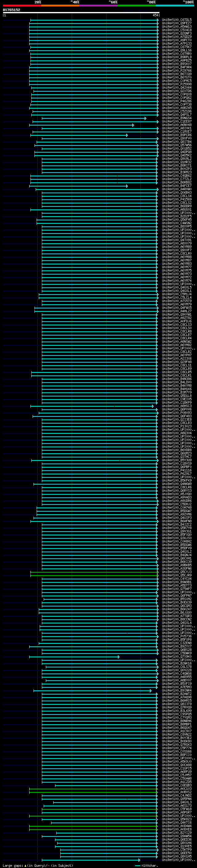Click UniRef100_A9ZT82 hit label

(176, 318)
